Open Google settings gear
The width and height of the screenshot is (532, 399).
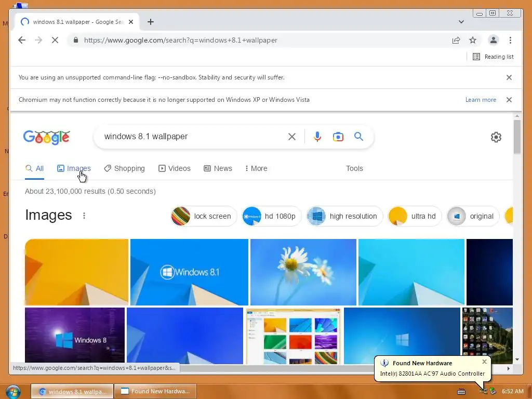click(496, 137)
